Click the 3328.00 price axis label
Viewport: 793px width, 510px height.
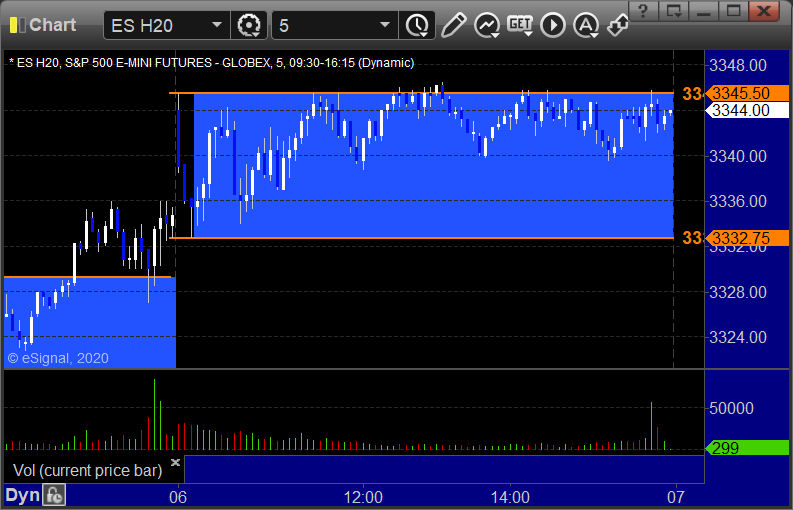point(738,292)
